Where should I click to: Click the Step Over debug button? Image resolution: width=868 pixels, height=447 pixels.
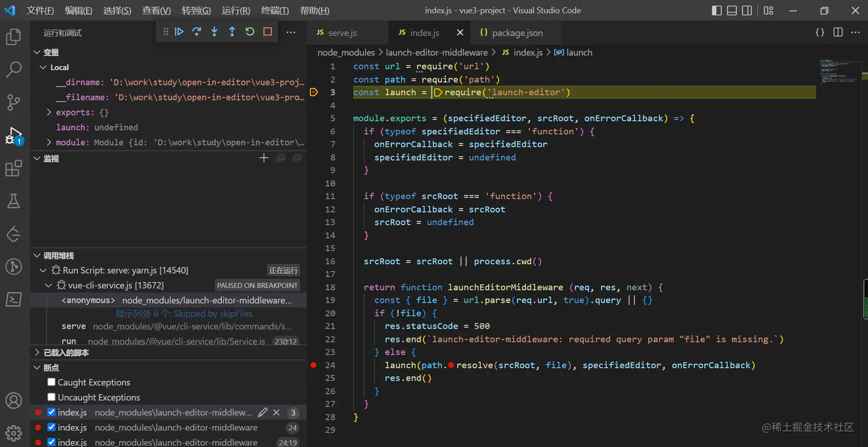click(x=196, y=32)
